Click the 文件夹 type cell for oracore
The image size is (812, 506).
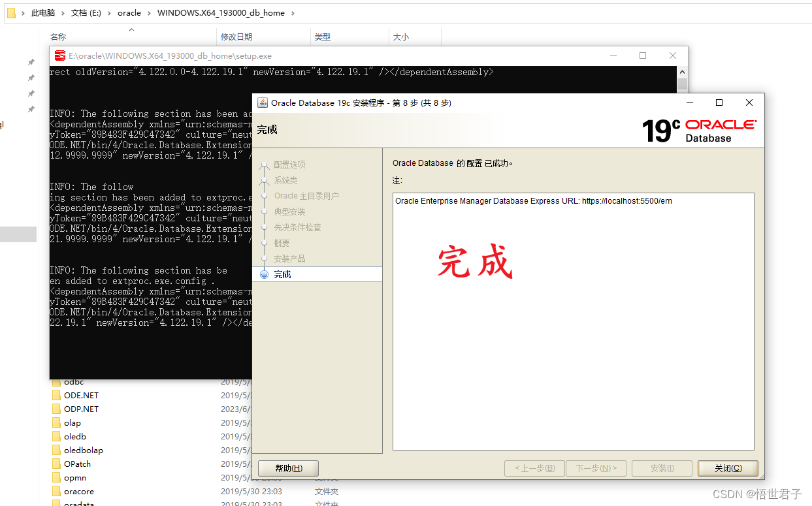coord(327,492)
